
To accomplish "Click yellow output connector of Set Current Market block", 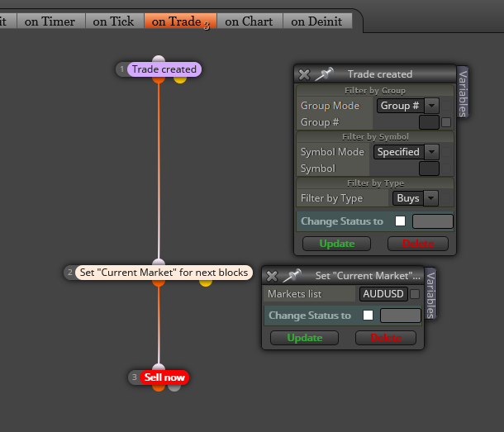I will click(206, 282).
